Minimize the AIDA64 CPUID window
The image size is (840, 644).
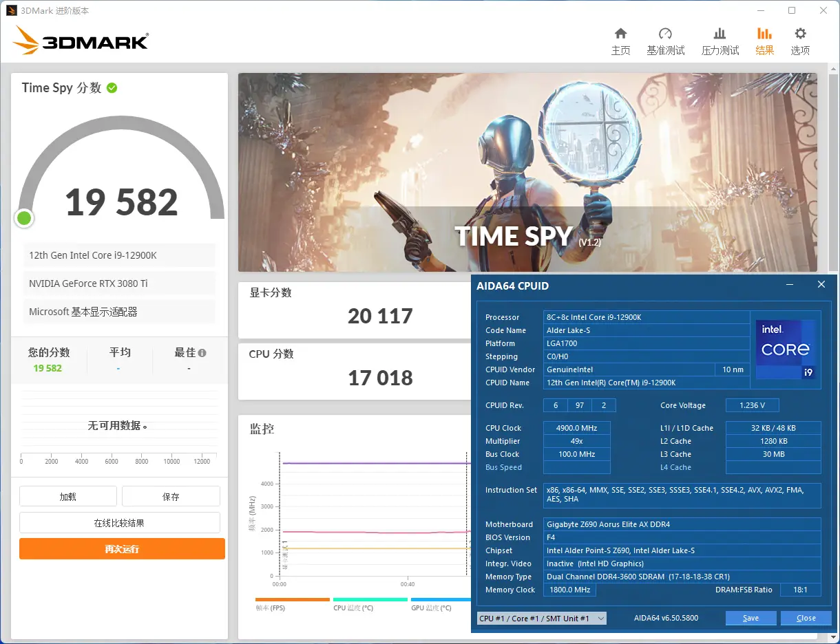click(790, 284)
